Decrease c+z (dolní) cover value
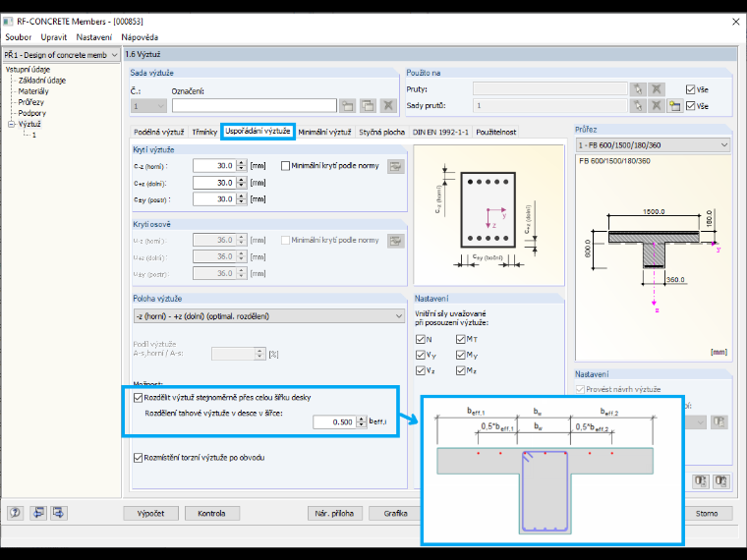This screenshot has width=747, height=560. 241,186
